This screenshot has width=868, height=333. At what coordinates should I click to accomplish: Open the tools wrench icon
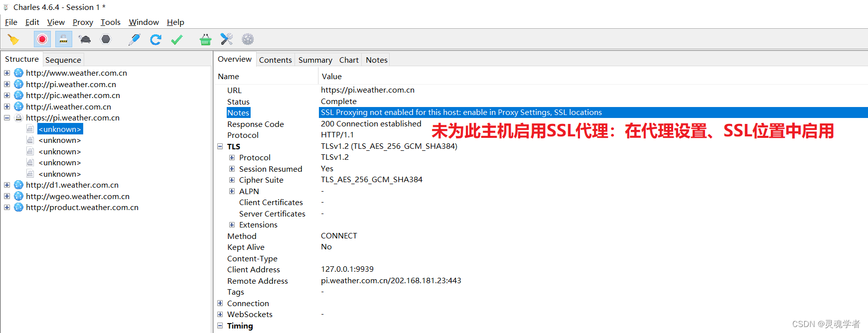click(227, 39)
